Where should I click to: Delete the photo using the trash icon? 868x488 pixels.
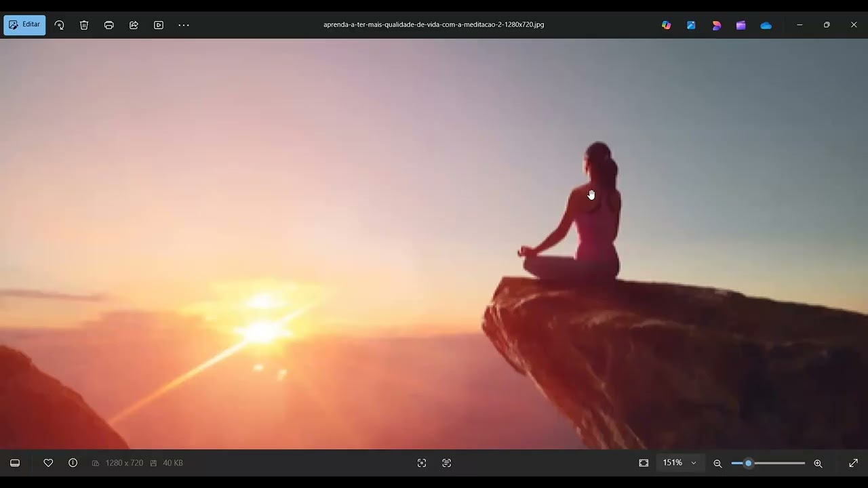84,25
